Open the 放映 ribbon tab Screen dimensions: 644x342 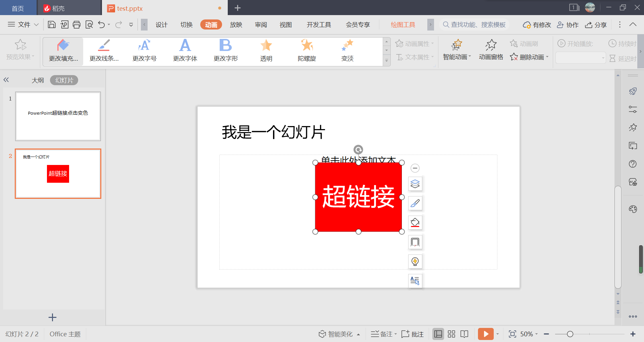click(x=236, y=25)
